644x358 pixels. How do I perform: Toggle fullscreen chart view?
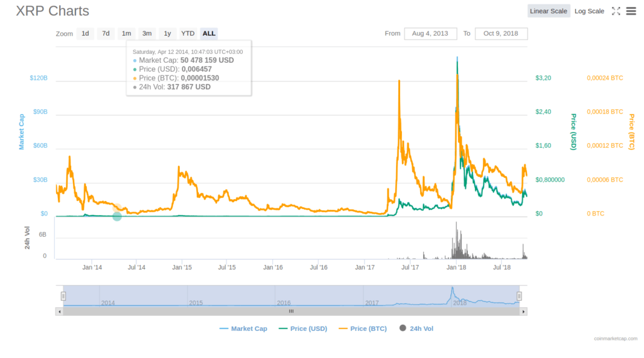(x=616, y=11)
